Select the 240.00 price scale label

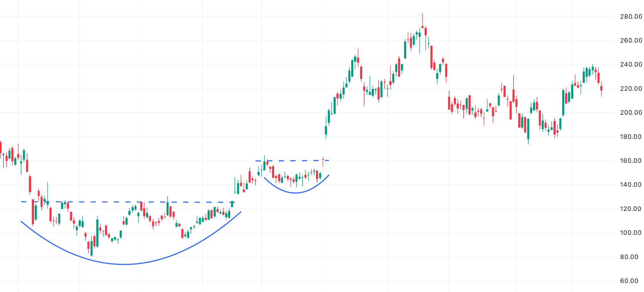[631, 64]
